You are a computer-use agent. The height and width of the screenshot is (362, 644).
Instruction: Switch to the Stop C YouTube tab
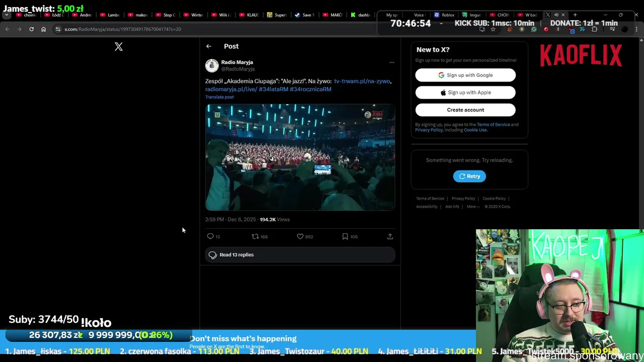click(x=166, y=15)
